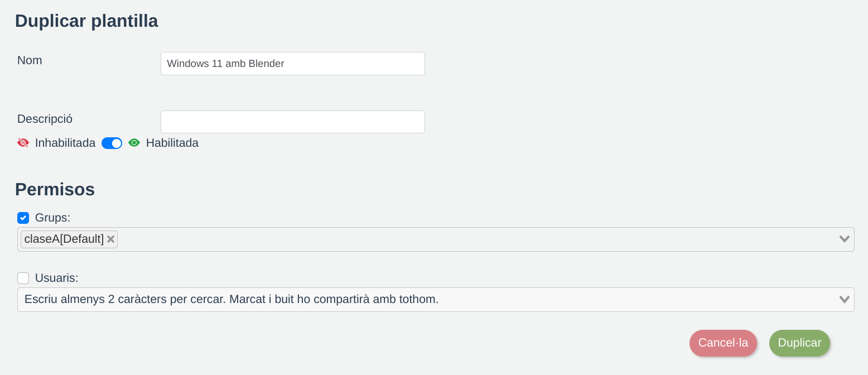
Task: Click the Habilitada label text
Action: click(172, 143)
